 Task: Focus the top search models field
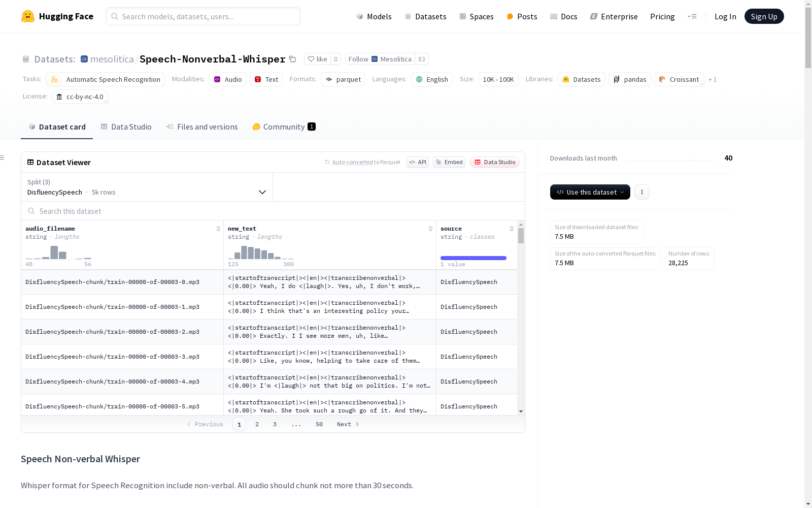pos(203,16)
